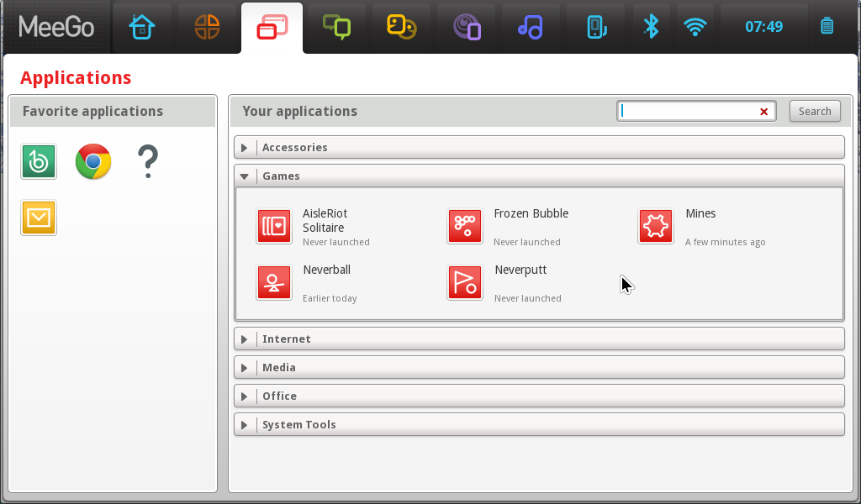861x504 pixels.
Task: Open the Internet panel icon
Action: pyautogui.click(x=467, y=27)
